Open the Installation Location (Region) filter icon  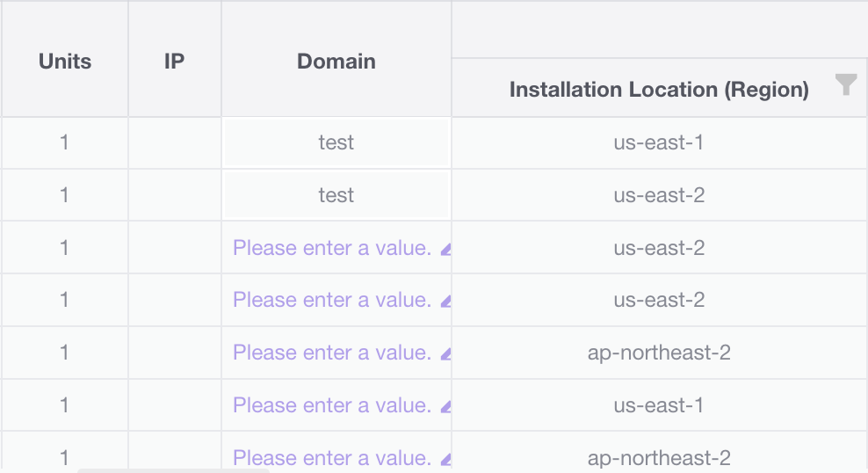pos(845,85)
